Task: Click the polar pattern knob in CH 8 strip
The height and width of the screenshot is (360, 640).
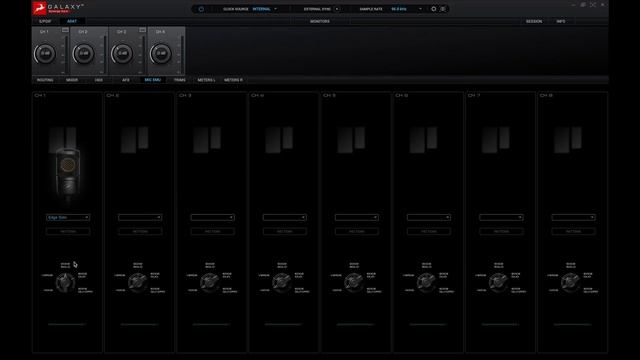Action: [571, 282]
